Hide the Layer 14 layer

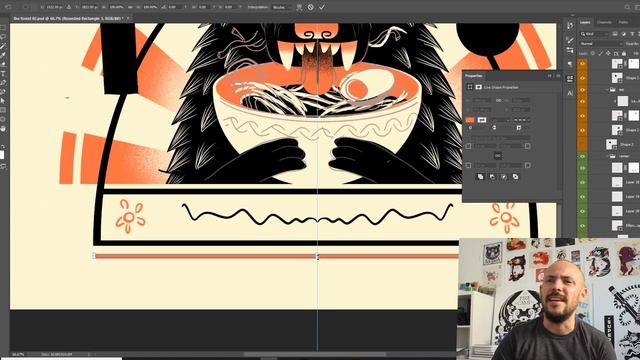[x=582, y=197]
